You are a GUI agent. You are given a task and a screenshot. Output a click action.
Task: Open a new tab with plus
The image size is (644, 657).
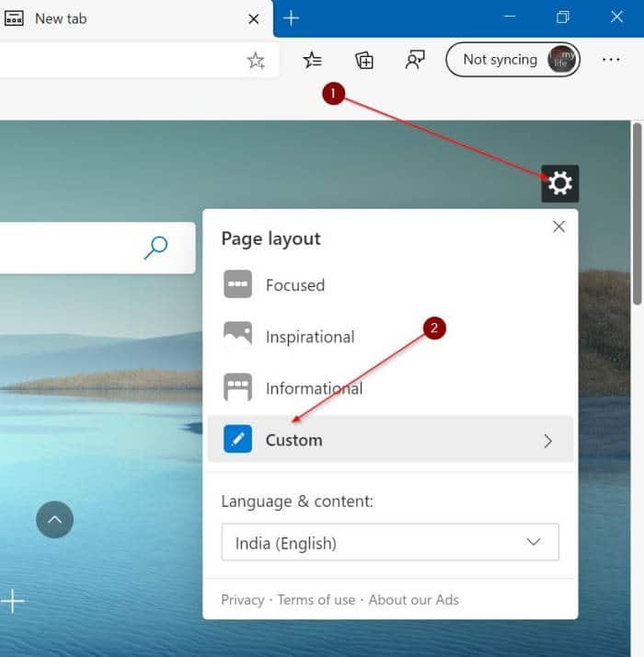point(291,18)
